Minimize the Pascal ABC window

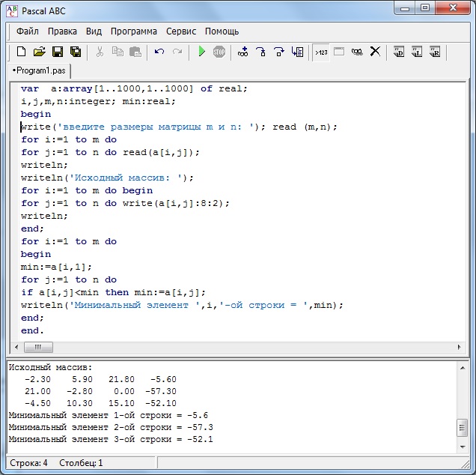coord(405,8)
